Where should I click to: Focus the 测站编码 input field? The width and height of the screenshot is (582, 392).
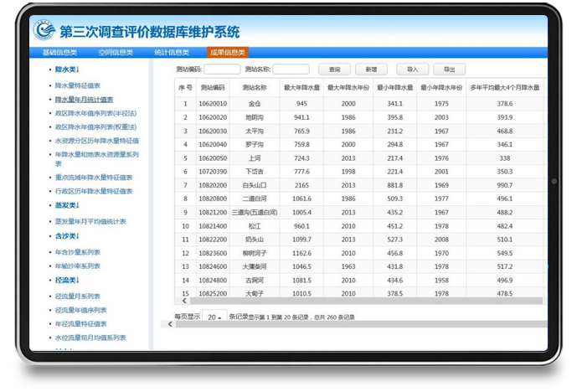pyautogui.click(x=222, y=70)
